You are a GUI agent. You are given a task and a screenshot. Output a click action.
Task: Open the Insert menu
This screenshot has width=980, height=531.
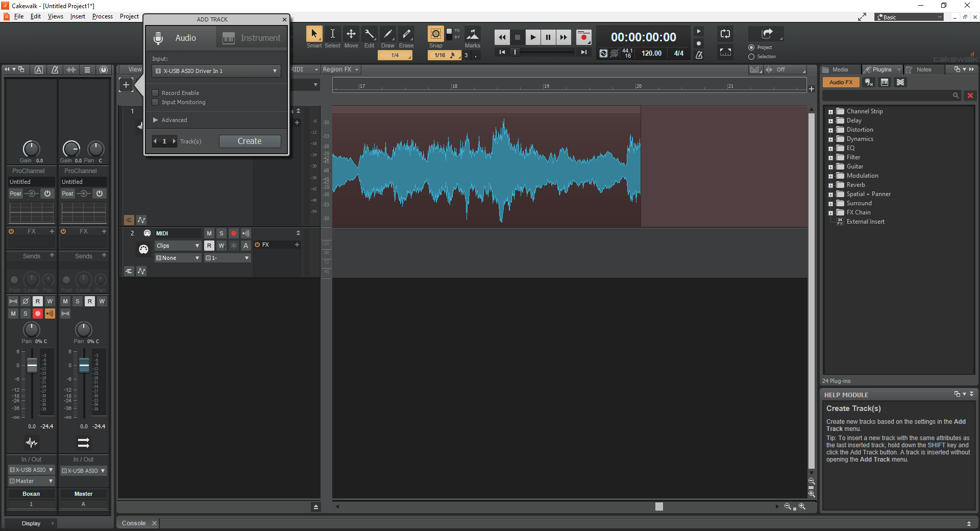coord(78,16)
